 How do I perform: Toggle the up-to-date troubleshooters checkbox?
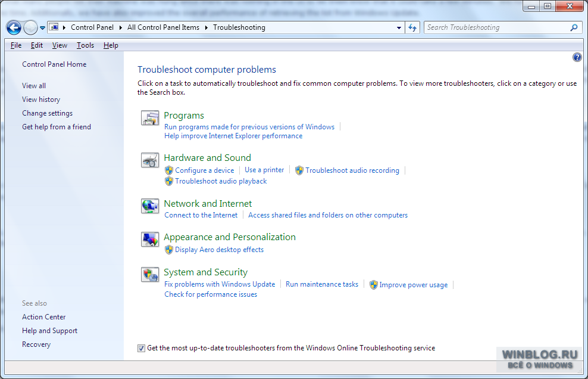(142, 348)
